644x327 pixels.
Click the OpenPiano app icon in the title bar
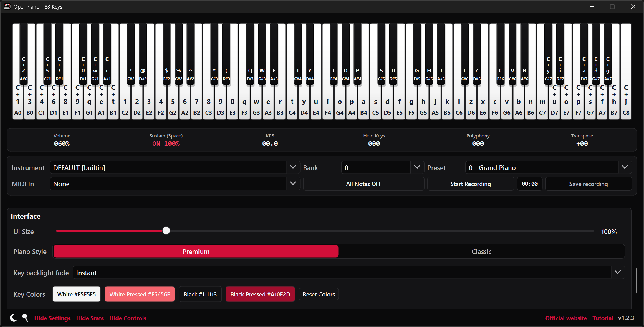click(x=7, y=6)
